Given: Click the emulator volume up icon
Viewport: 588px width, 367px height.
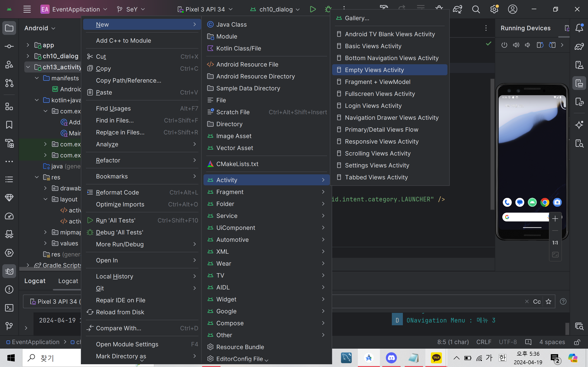Looking at the screenshot, I should point(516,45).
